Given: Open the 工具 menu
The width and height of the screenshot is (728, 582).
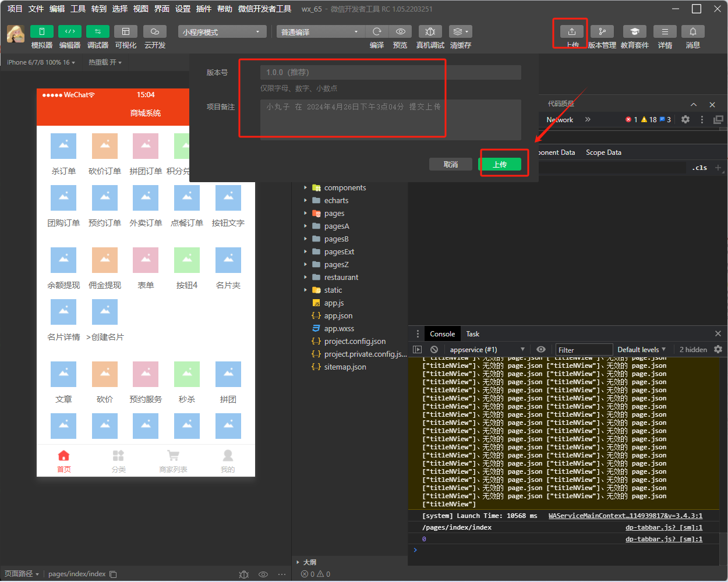Looking at the screenshot, I should point(78,9).
